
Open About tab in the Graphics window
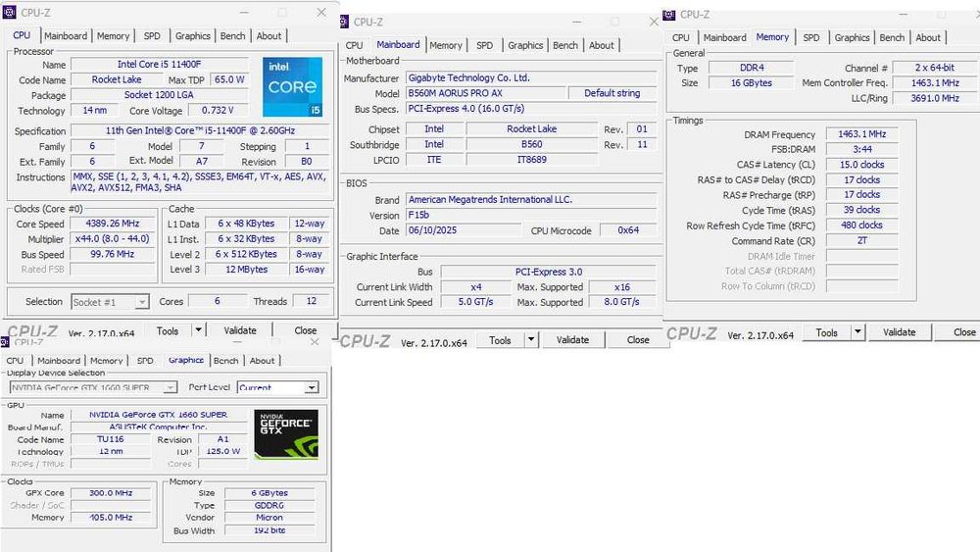click(x=262, y=361)
